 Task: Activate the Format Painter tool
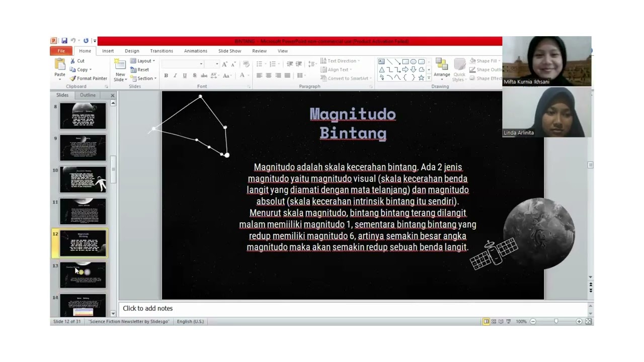89,78
